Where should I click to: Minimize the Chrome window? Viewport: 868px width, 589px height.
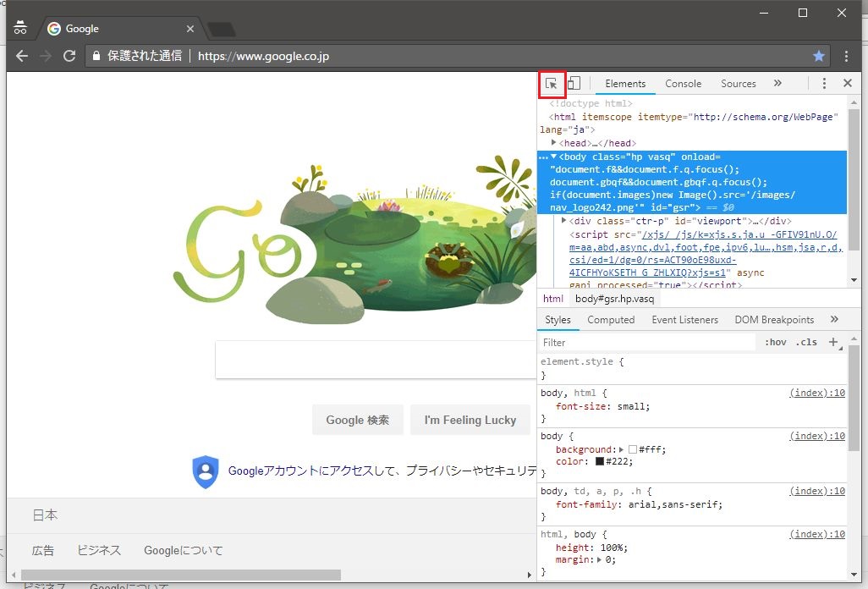[x=764, y=12]
